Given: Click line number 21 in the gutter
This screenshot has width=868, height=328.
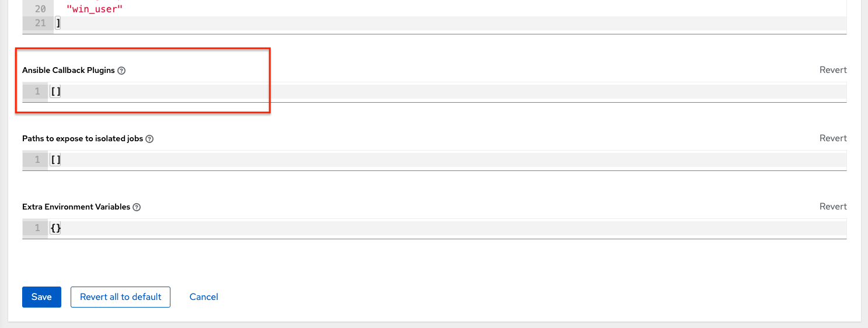Looking at the screenshot, I should [40, 23].
